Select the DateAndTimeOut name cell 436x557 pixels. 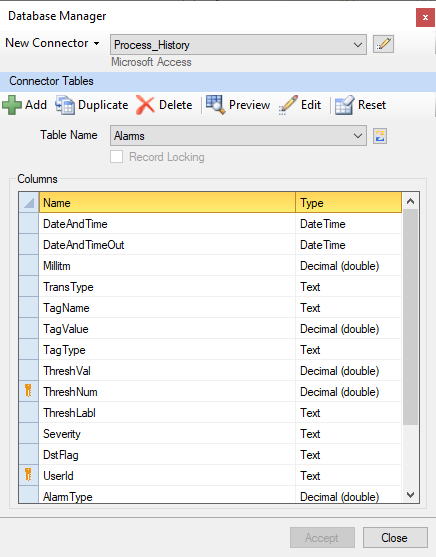click(x=167, y=245)
